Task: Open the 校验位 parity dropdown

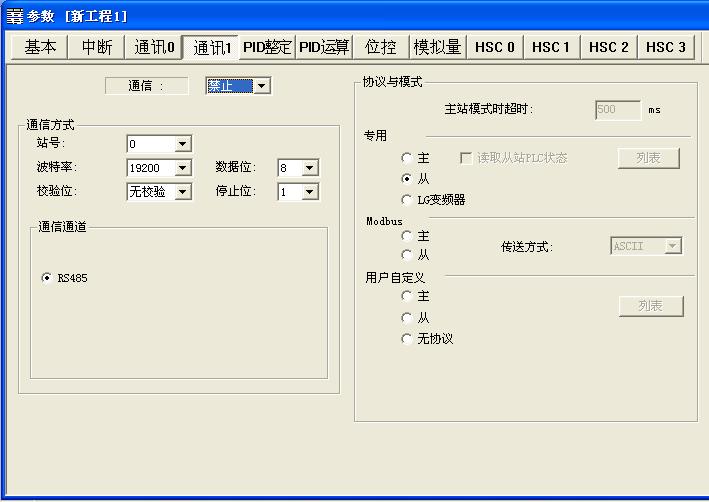Action: (183, 192)
